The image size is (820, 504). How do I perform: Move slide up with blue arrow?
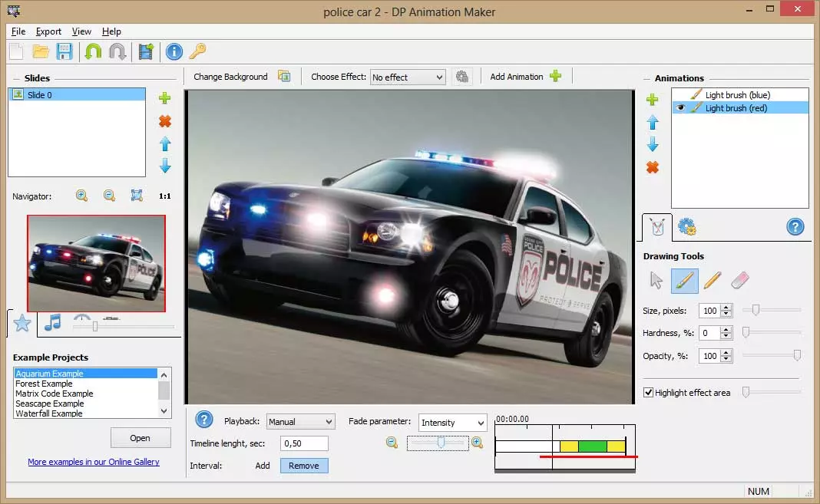click(x=165, y=143)
